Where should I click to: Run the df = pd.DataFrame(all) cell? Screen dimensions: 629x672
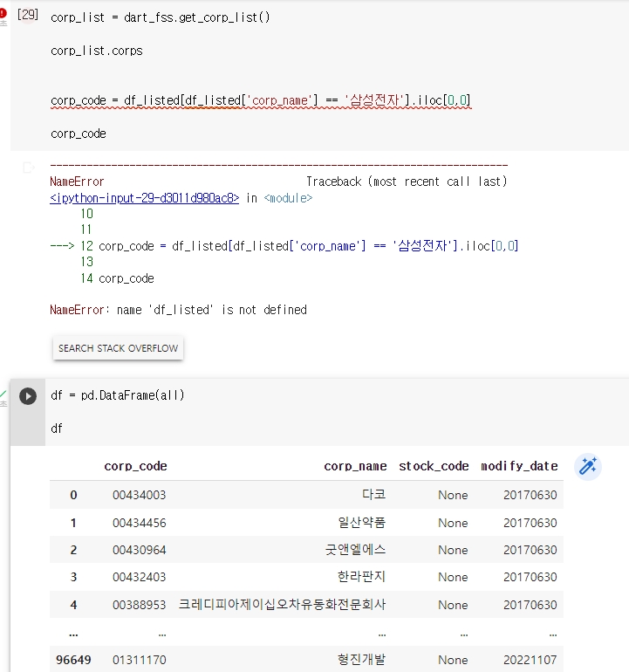(x=28, y=396)
